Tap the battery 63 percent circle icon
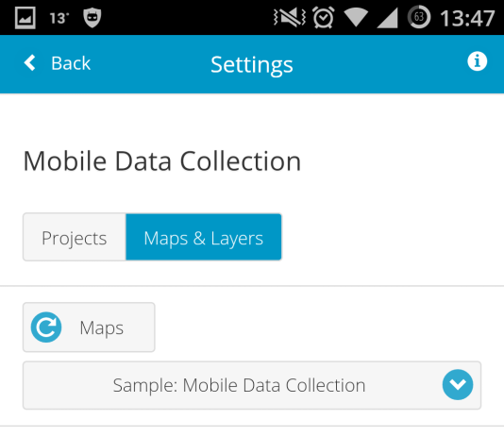 tap(419, 17)
